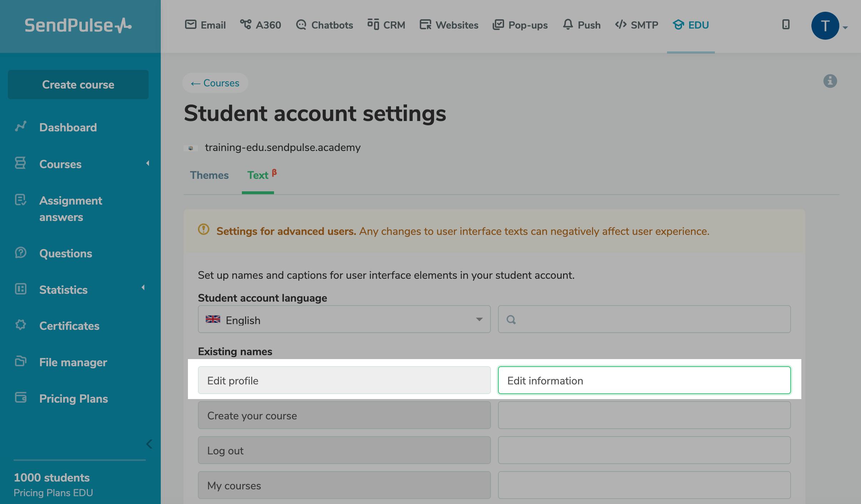
Task: Collapse the sidebar with the chevron
Action: click(x=149, y=444)
